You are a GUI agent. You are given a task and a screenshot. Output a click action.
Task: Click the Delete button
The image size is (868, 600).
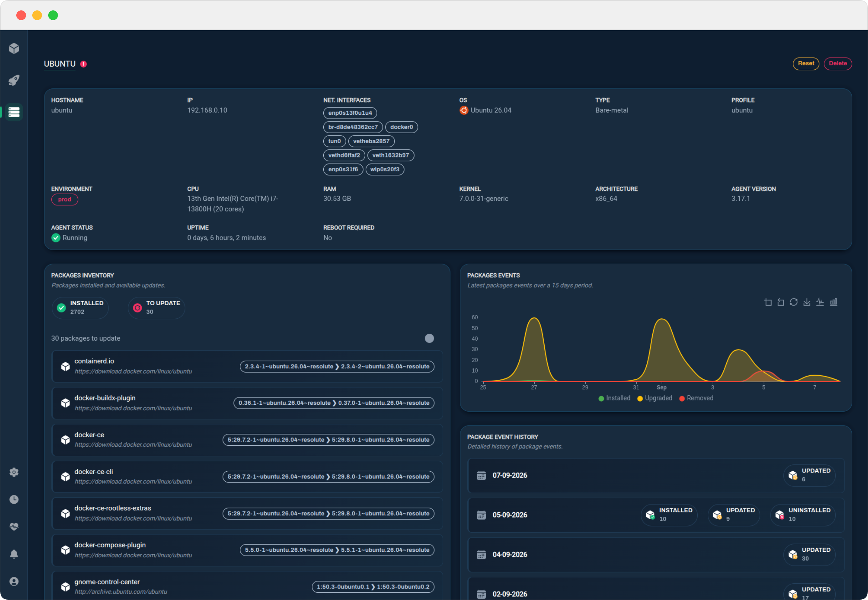tap(838, 63)
